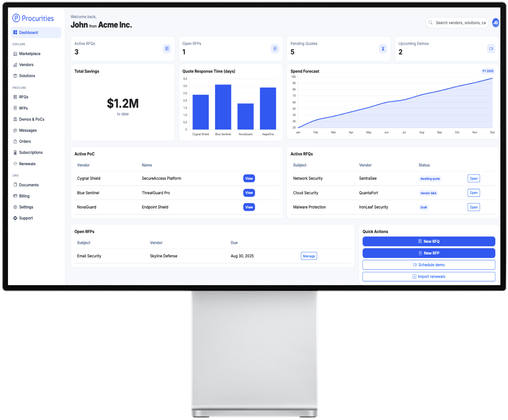Open Marketplace from the sidebar
508x420 pixels.
pyautogui.click(x=29, y=54)
